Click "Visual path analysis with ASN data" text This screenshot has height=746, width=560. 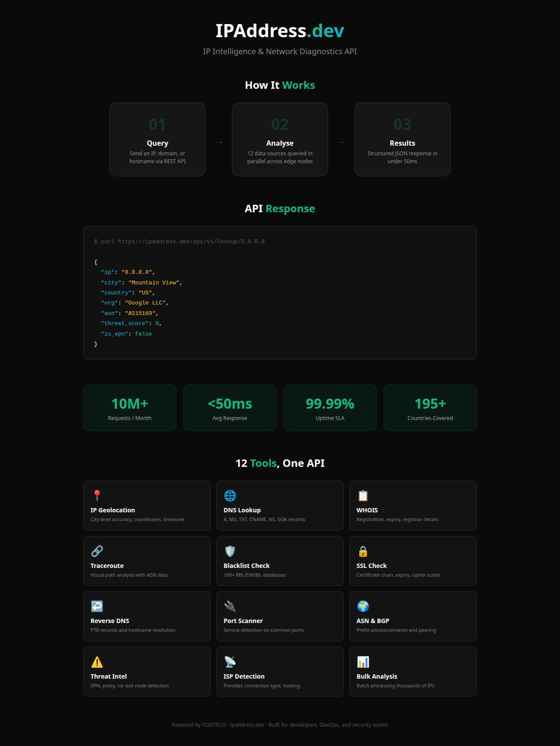[x=129, y=575]
